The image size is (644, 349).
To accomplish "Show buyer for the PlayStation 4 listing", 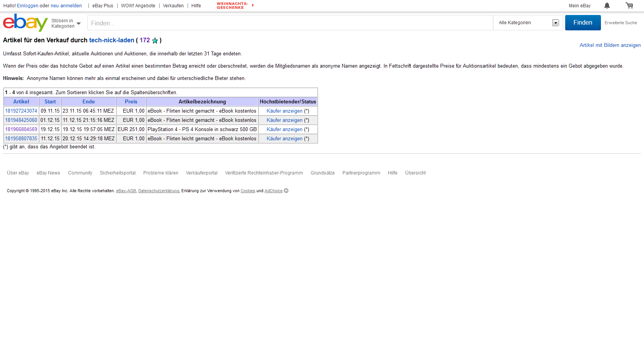I will pos(285,130).
